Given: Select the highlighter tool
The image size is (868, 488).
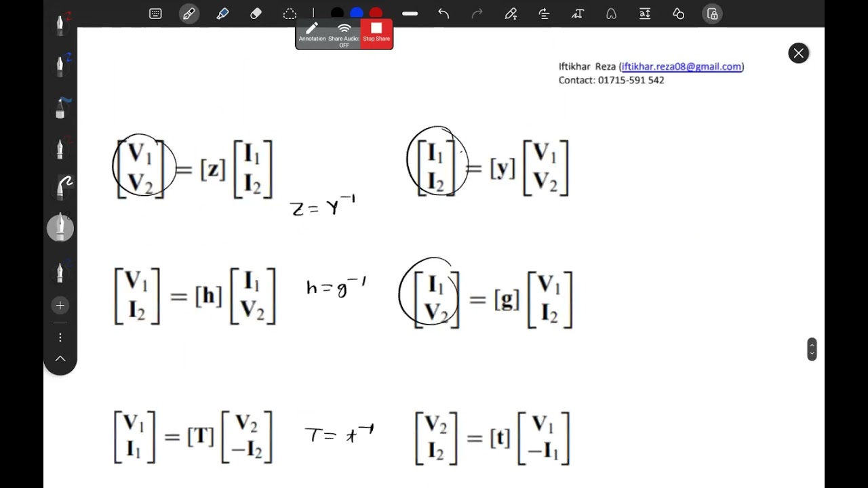Looking at the screenshot, I should tap(222, 14).
